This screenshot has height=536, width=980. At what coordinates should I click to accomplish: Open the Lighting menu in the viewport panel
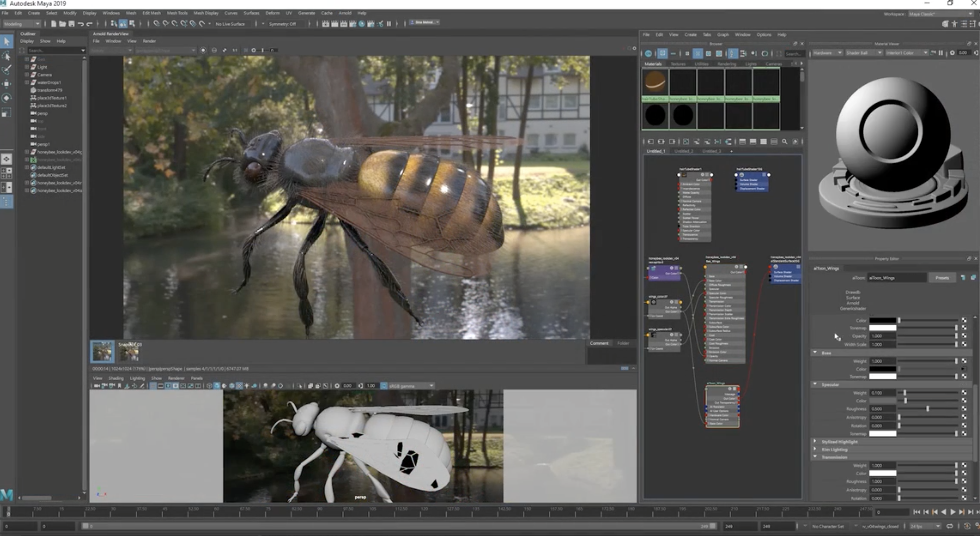click(137, 378)
